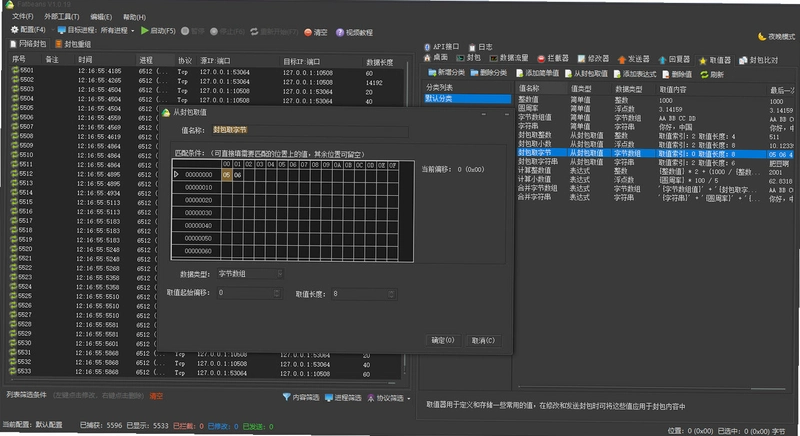The height and width of the screenshot is (436, 800).
Task: Switch to the 封包 packet tab
Action: [x=468, y=58]
